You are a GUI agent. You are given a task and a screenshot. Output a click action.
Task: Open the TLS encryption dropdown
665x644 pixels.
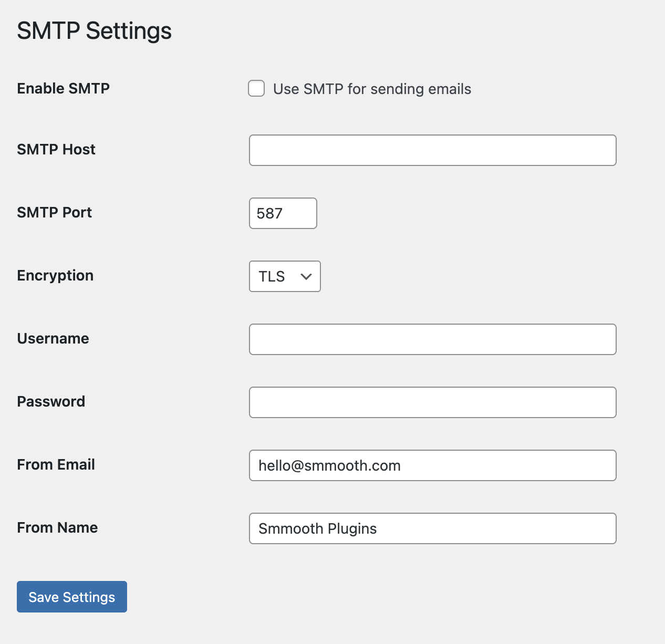pyautogui.click(x=285, y=276)
